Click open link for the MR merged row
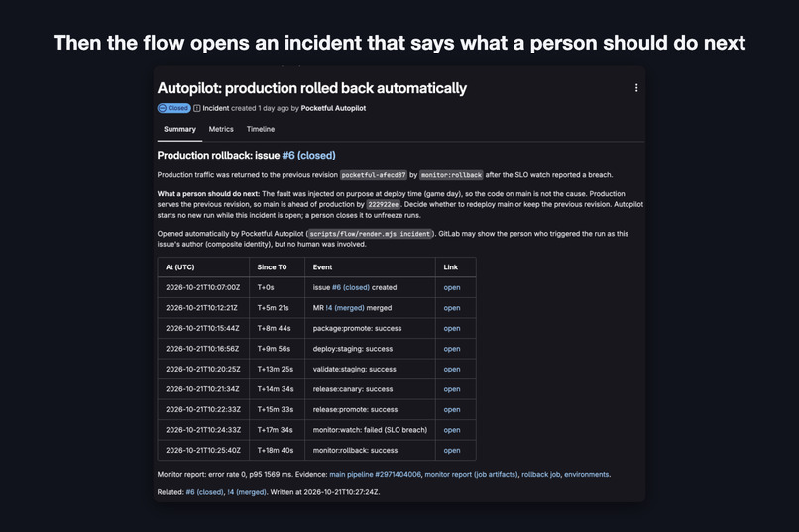The height and width of the screenshot is (532, 799). [x=451, y=308]
